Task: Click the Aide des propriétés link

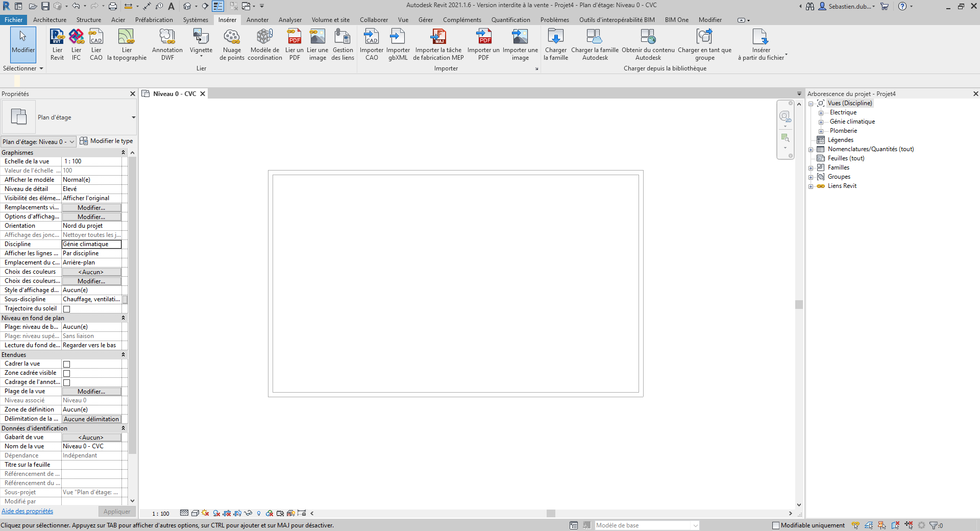Action: [x=27, y=511]
